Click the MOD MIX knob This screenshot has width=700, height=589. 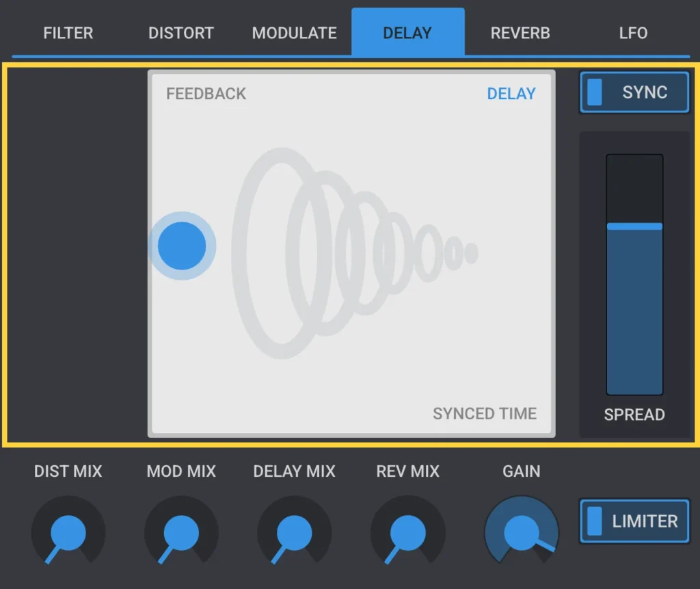[x=181, y=532]
